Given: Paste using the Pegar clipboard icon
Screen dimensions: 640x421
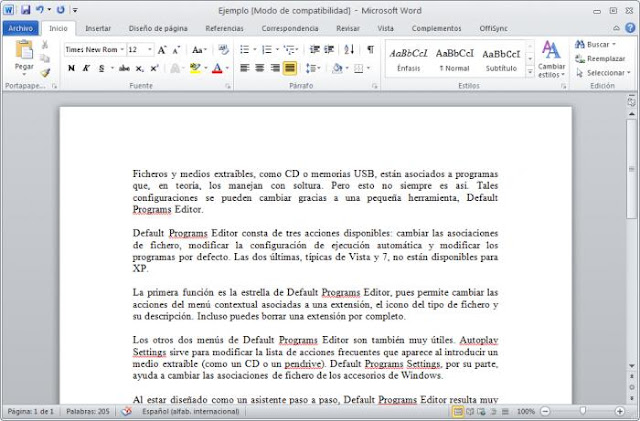Looking at the screenshot, I should pyautogui.click(x=24, y=50).
